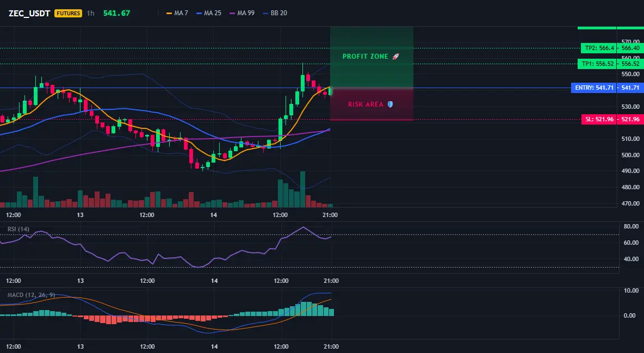Click the 470.00 price axis value
644x353 pixels.
(x=630, y=203)
